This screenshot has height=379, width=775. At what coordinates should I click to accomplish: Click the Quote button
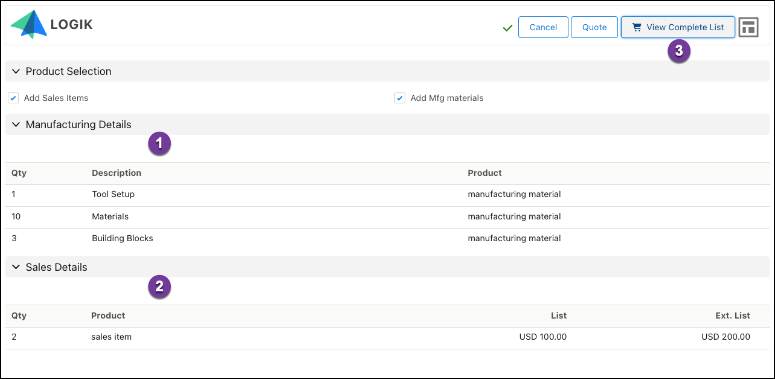[594, 27]
